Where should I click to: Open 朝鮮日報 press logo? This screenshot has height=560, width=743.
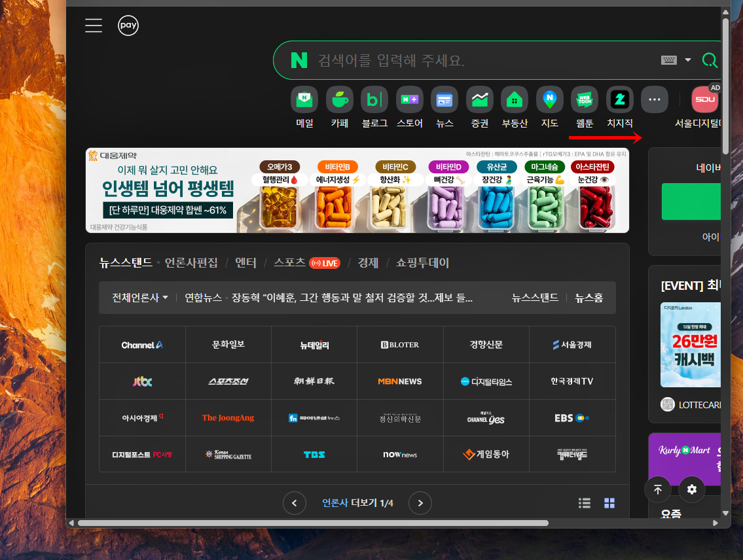click(x=314, y=381)
